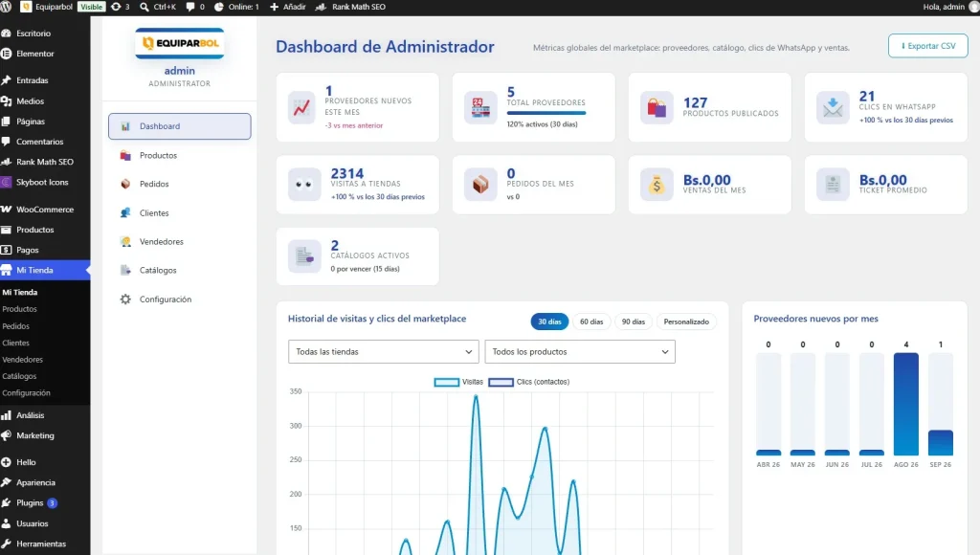Select the Dashboard tab in vendor panel
The height and width of the screenshot is (555, 980).
[x=179, y=126]
